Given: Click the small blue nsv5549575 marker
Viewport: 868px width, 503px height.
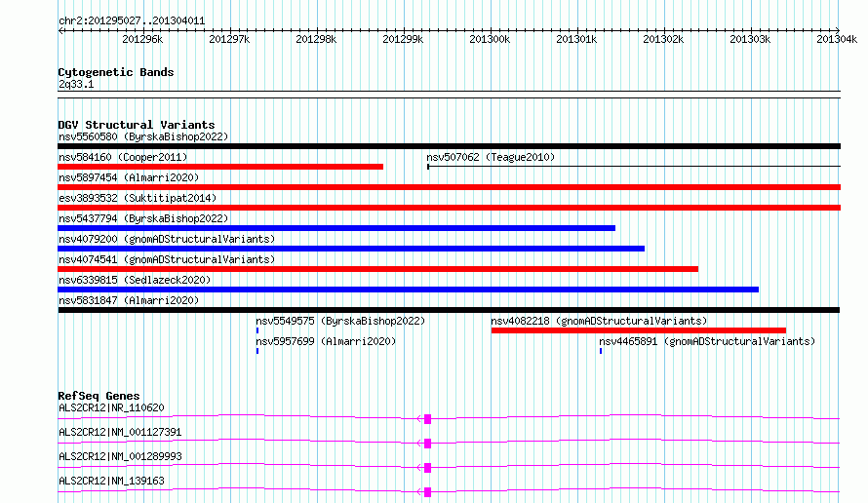Looking at the screenshot, I should [x=257, y=330].
